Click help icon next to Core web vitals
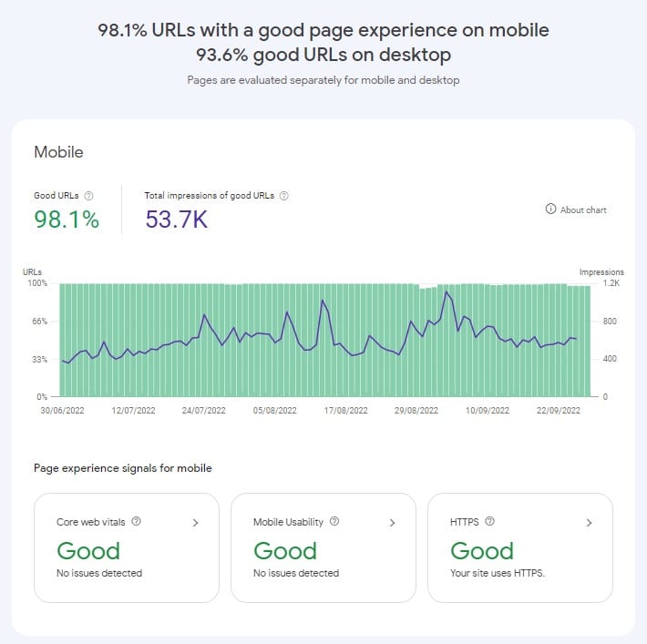Image resolution: width=647 pixels, height=644 pixels. click(x=136, y=521)
